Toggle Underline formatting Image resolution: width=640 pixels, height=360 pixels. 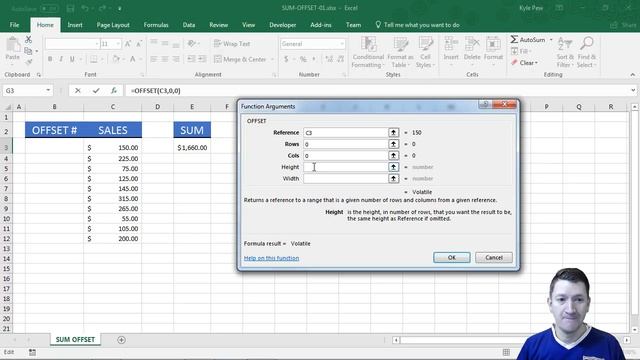pos(72,59)
